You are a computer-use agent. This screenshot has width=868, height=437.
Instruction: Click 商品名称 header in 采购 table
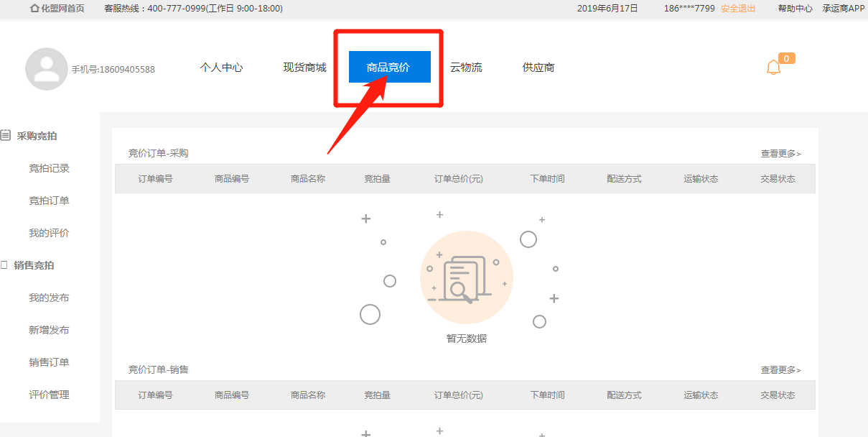pos(308,179)
